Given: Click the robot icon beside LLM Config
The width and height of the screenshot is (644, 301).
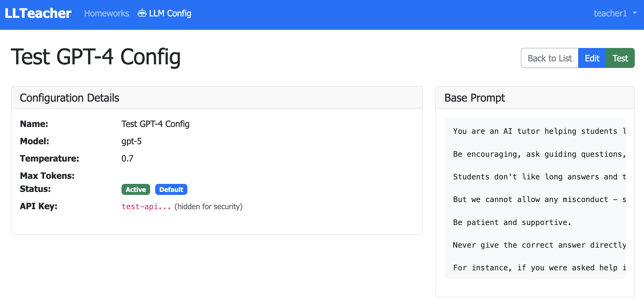Looking at the screenshot, I should 142,13.
